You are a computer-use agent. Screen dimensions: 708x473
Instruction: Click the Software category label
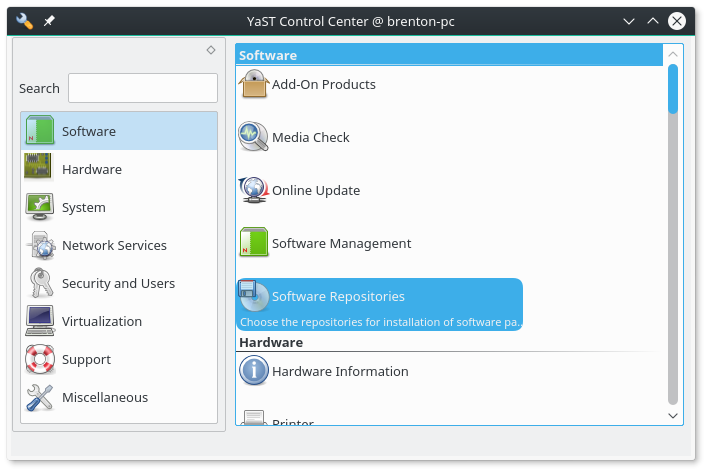pyautogui.click(x=89, y=131)
